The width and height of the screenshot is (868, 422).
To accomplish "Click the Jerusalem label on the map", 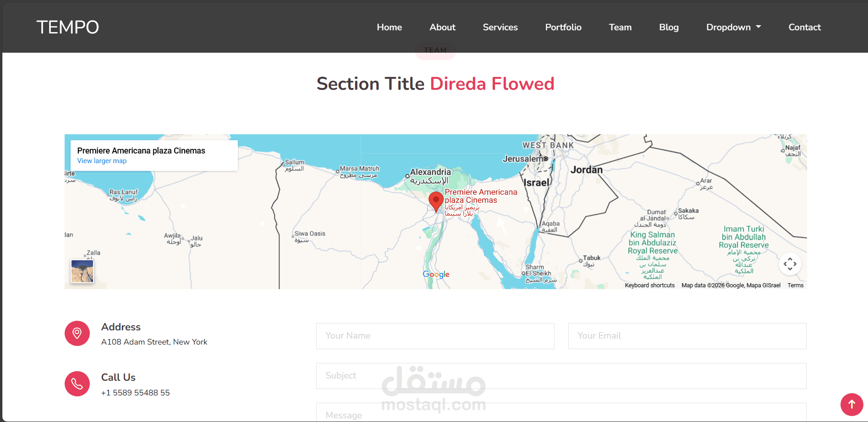I will click(x=523, y=159).
